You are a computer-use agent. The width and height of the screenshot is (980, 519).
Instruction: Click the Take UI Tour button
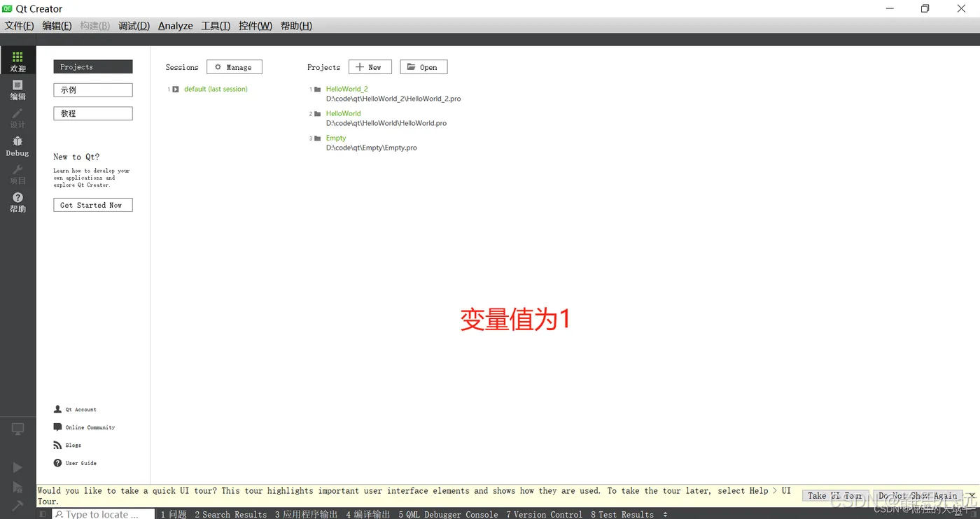[x=835, y=496]
